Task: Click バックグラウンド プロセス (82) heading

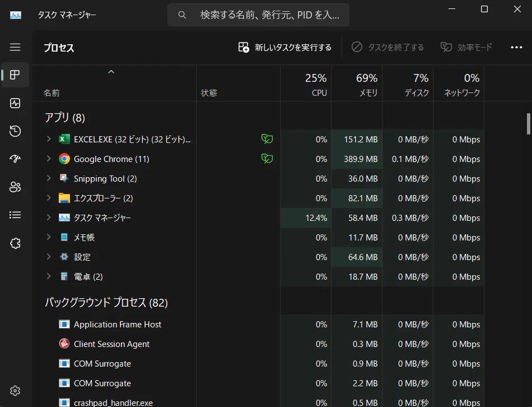Action: click(106, 302)
